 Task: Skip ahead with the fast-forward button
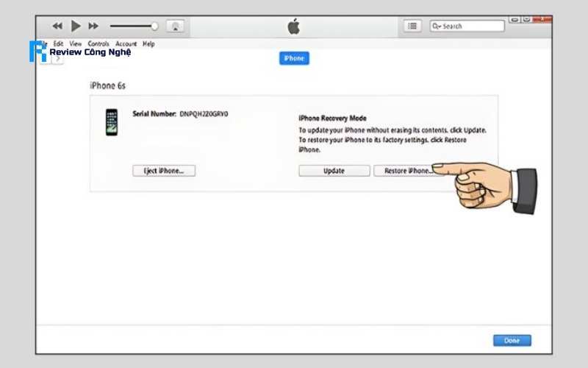coord(93,26)
